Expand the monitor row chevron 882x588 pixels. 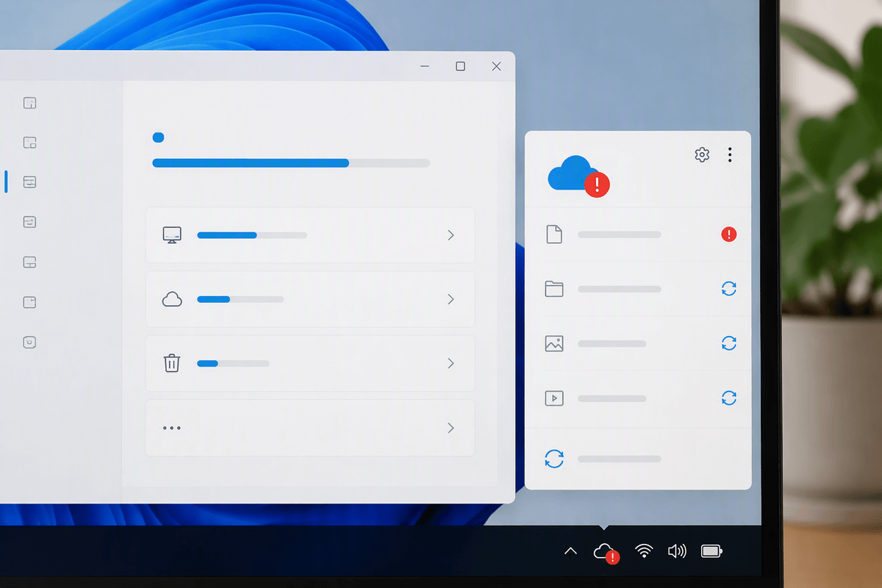click(451, 235)
